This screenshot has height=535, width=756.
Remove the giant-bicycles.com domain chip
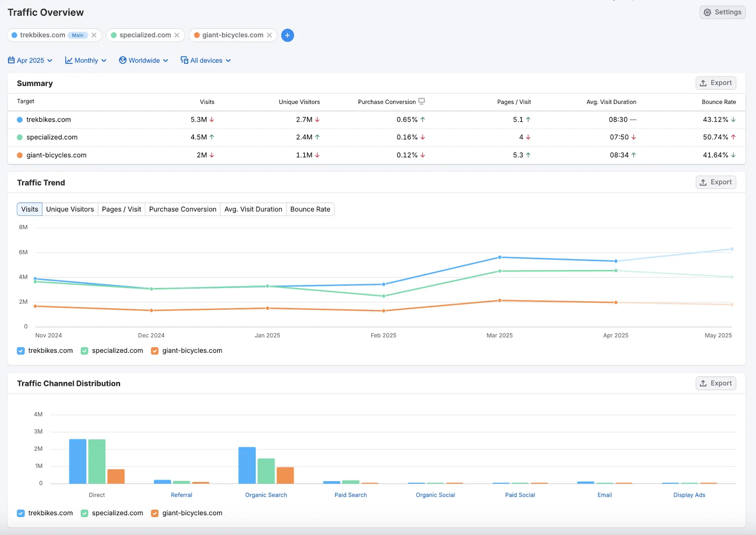269,35
